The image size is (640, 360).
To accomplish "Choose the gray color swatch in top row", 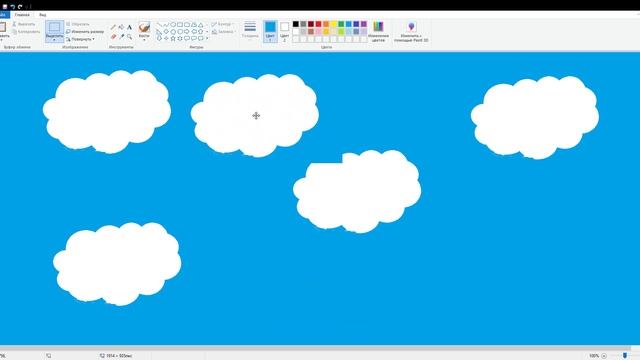I will (303, 24).
